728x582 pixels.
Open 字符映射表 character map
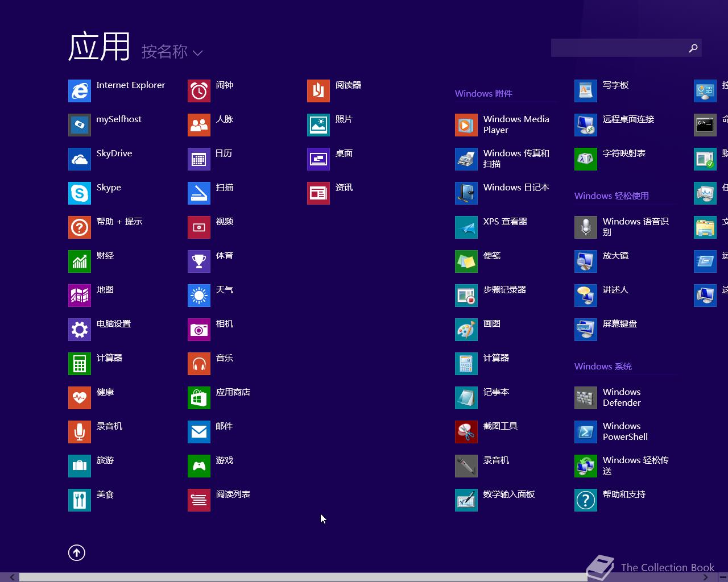(586, 159)
